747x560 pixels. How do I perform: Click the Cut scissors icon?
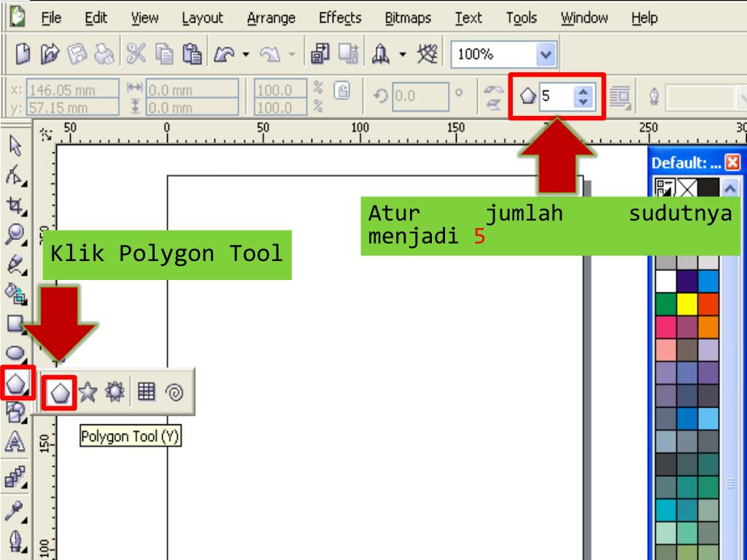[136, 53]
